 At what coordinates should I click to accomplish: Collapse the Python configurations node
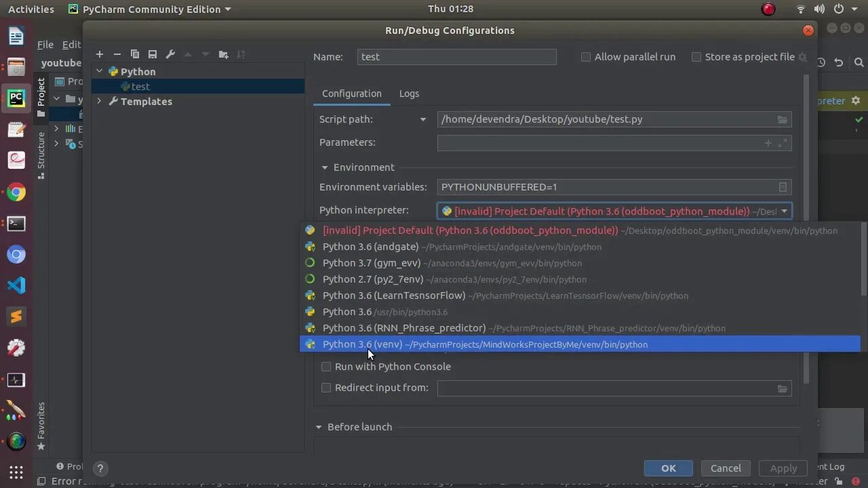(x=100, y=71)
